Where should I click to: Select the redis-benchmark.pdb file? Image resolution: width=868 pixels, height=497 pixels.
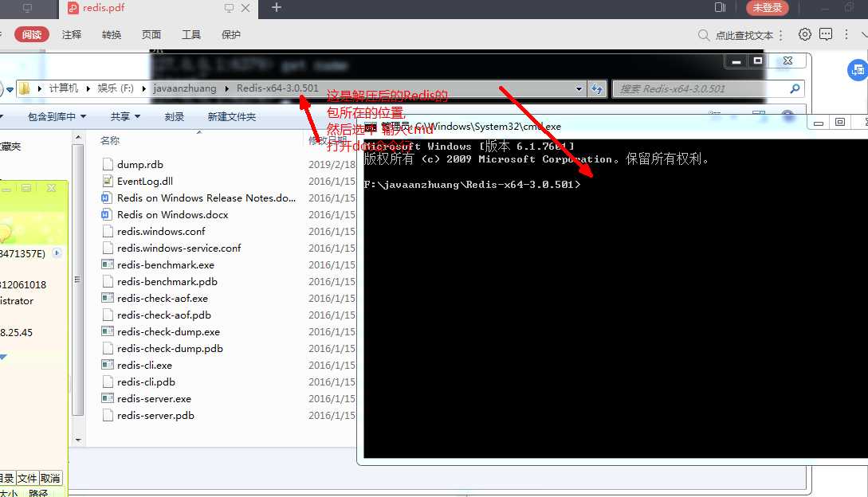[167, 282]
